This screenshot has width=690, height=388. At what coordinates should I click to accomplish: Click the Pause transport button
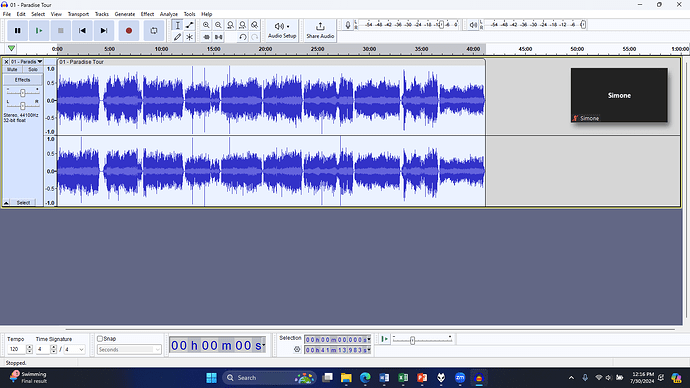[18, 31]
